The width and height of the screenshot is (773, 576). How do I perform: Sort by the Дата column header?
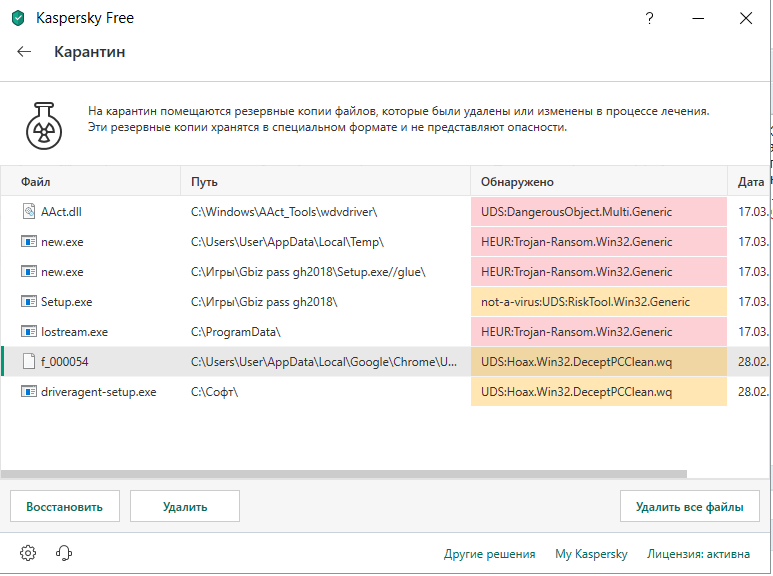point(750,182)
